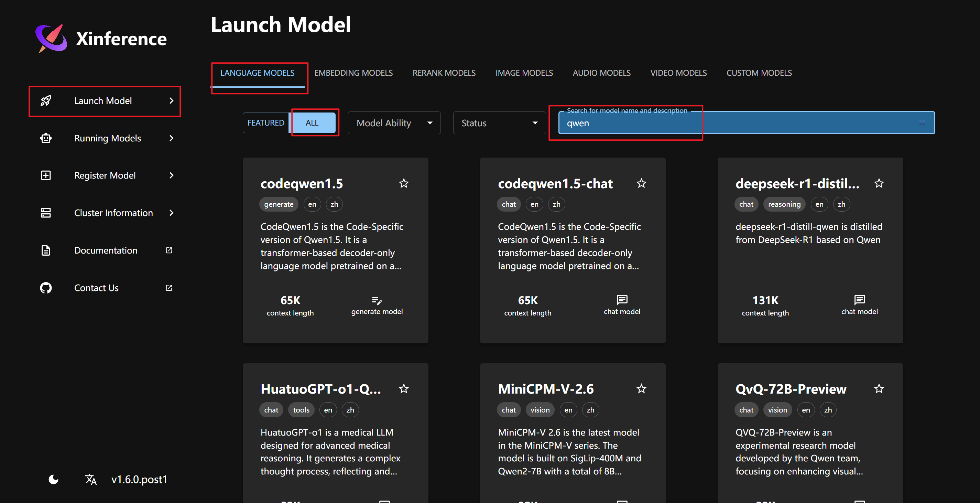This screenshot has width=980, height=503.
Task: Click 131K context length value
Action: click(x=765, y=300)
